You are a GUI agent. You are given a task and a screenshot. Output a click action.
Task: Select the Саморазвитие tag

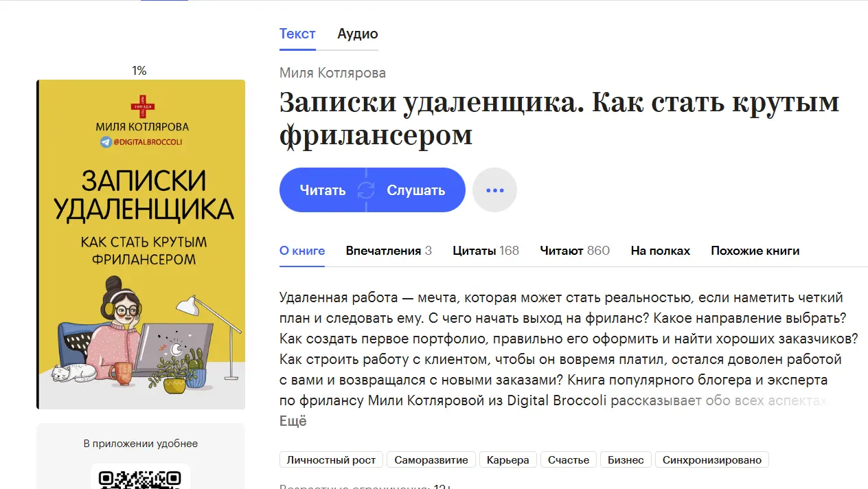coord(431,460)
